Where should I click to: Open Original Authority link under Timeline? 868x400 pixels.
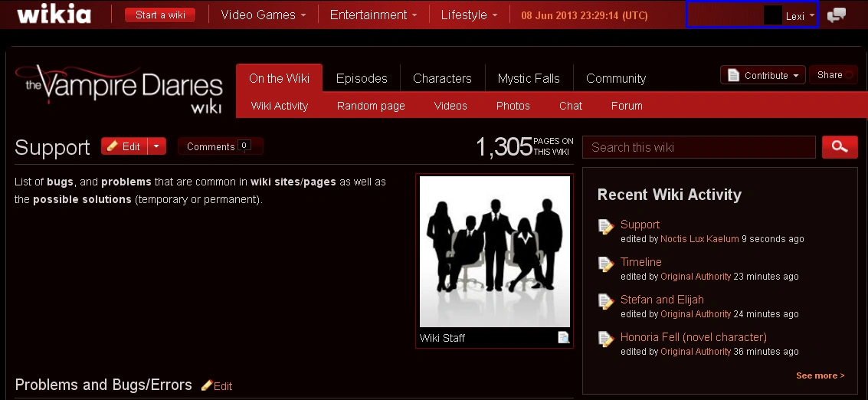(x=696, y=277)
